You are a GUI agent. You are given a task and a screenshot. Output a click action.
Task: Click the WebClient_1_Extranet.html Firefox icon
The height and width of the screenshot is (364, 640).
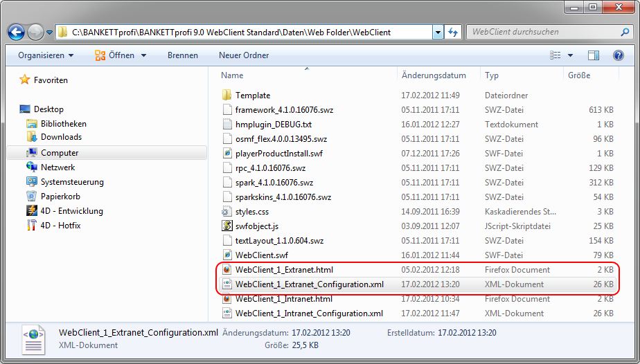[226, 270]
